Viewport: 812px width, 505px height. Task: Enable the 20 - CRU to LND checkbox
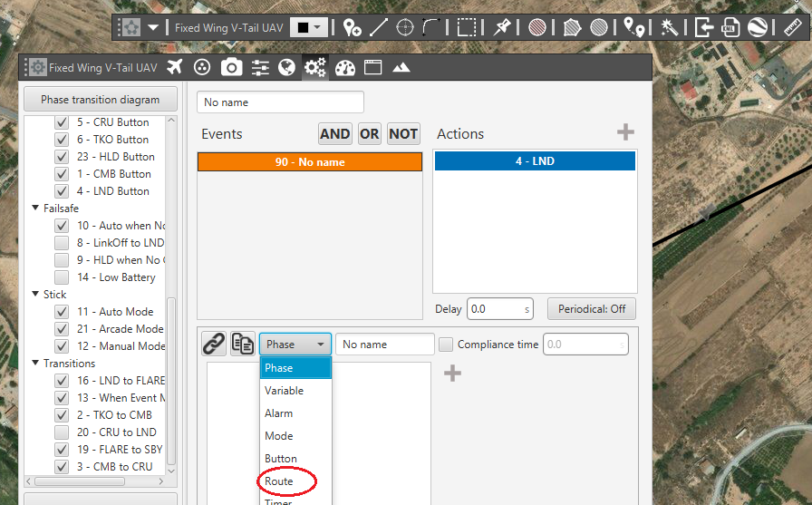(62, 432)
